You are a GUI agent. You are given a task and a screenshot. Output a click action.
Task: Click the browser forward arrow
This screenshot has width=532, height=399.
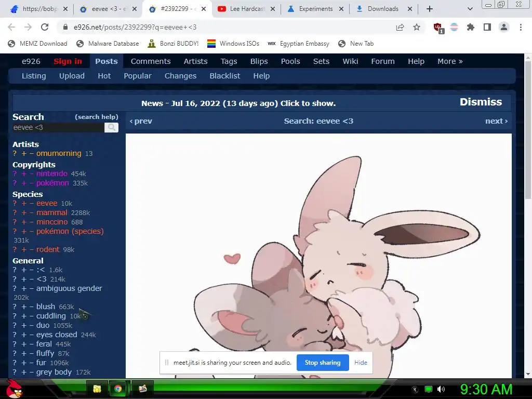tap(28, 27)
